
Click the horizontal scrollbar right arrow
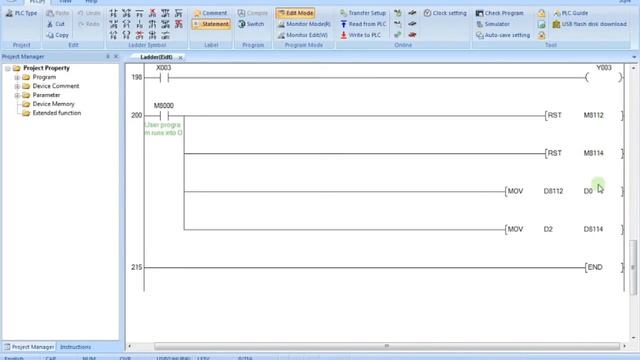[x=624, y=346]
